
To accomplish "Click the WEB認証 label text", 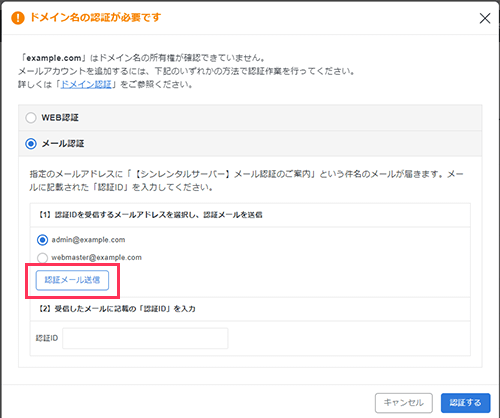I will tap(60, 118).
